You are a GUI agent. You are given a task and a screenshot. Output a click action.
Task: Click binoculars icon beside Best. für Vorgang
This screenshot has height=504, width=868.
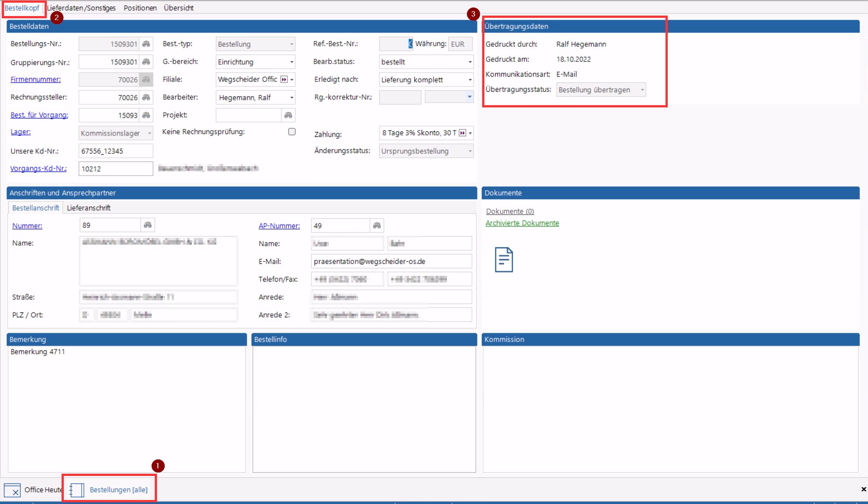click(146, 115)
